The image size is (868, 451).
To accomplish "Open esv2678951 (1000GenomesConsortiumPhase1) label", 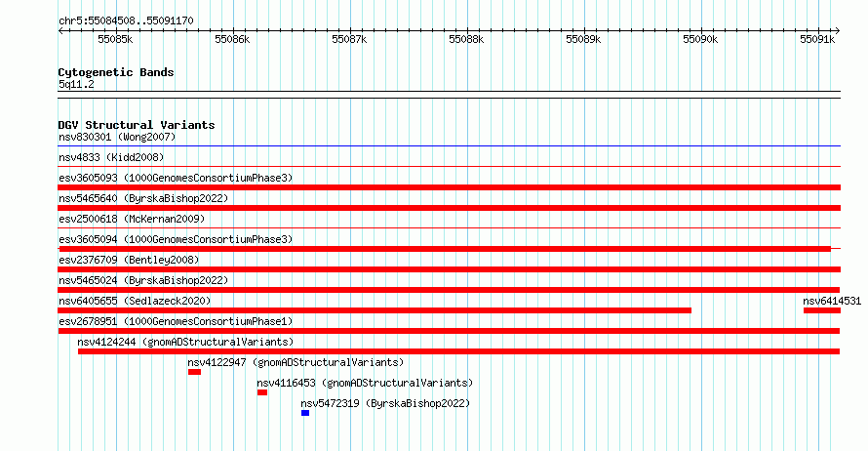I will point(176,321).
